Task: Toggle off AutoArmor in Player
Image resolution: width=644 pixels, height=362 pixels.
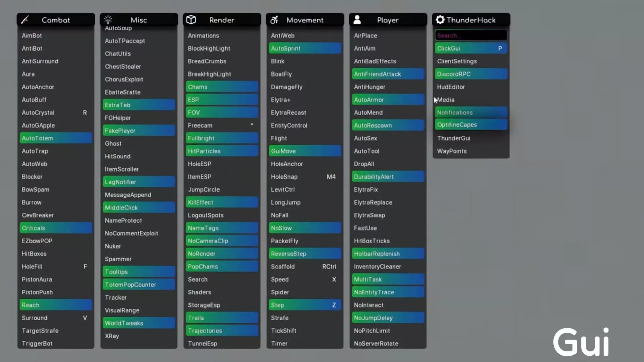Action: pyautogui.click(x=388, y=100)
